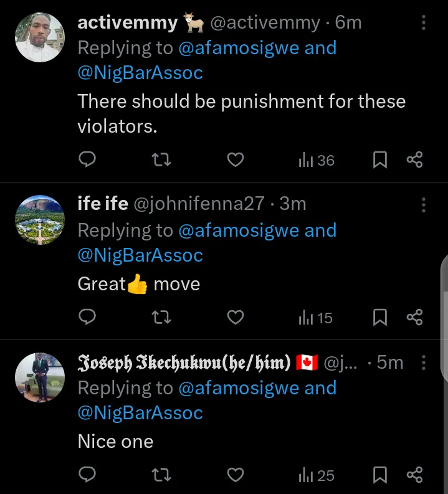Open more options on Joseph Ikechukwu's tweet
448x494 pixels.
click(x=424, y=362)
